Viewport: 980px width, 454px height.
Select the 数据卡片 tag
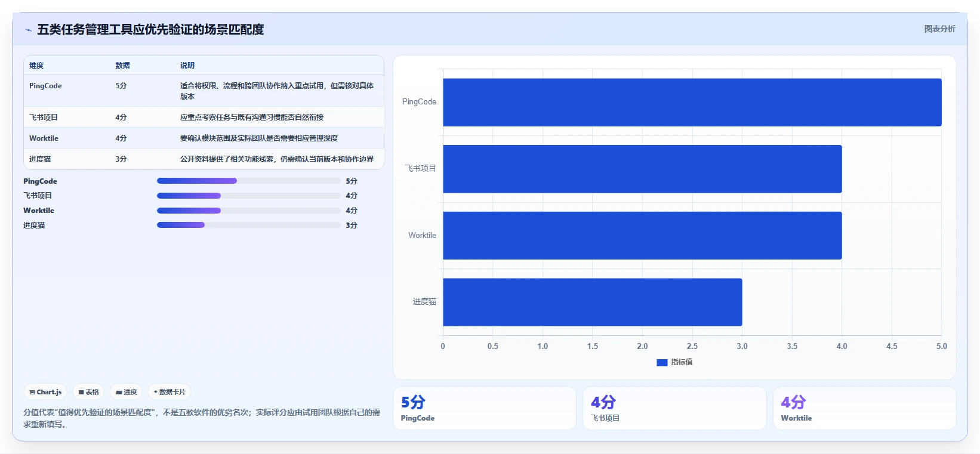point(170,392)
